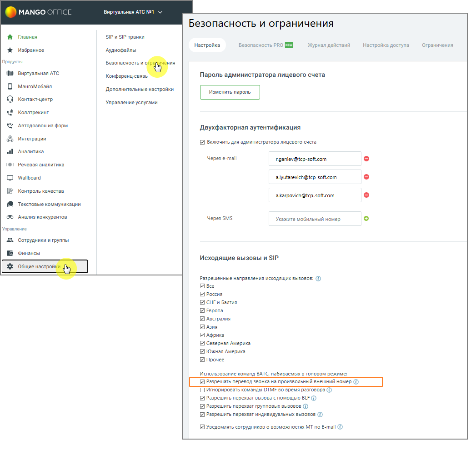Image resolution: width=476 pixels, height=450 pixels.
Task: Open the Ограничения tab
Action: click(x=438, y=45)
